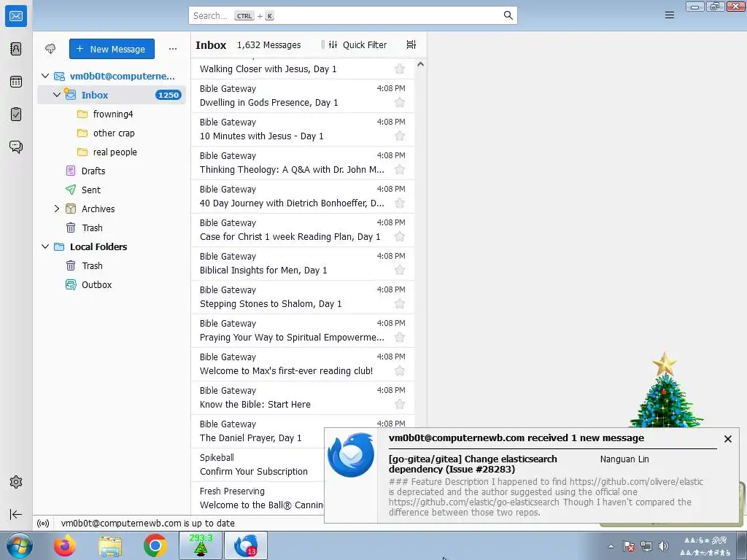Open message list display options icon
The height and width of the screenshot is (560, 747).
411,44
